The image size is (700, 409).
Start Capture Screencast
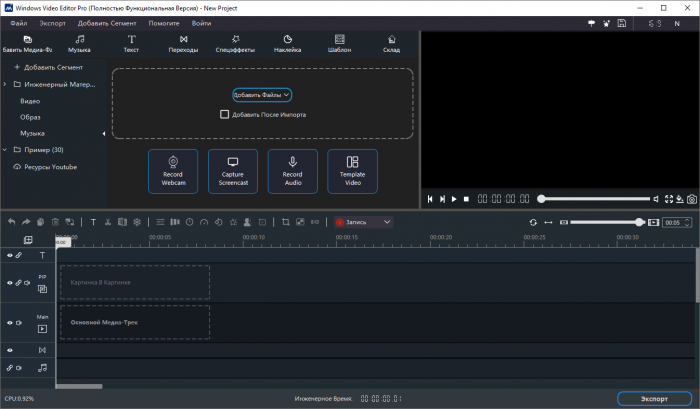(x=232, y=171)
